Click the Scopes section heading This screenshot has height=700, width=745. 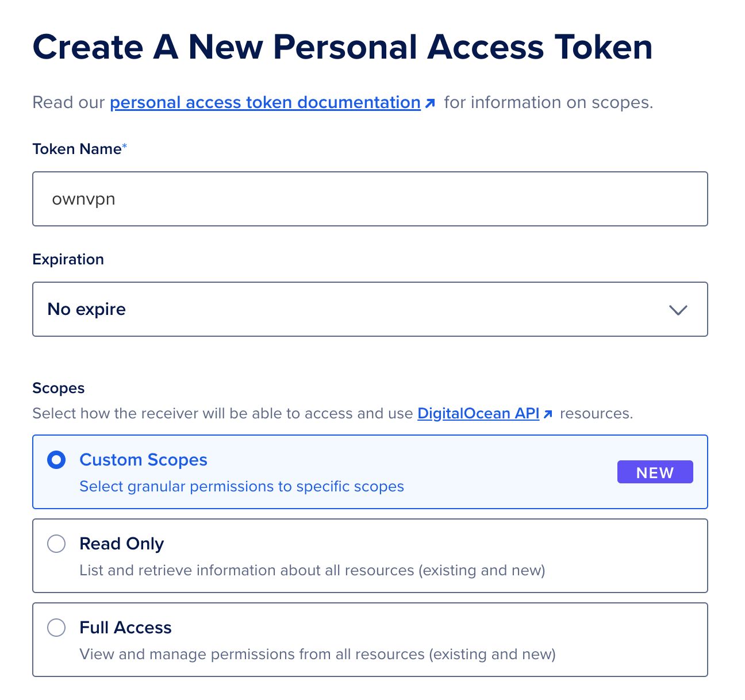coord(58,388)
